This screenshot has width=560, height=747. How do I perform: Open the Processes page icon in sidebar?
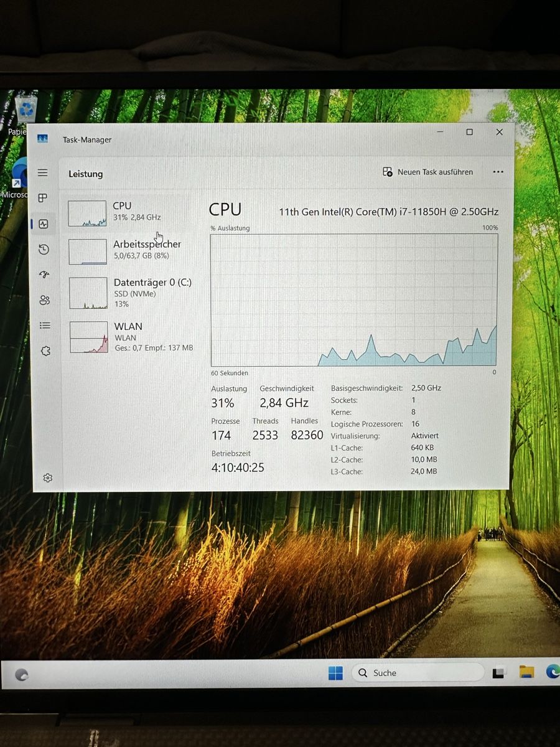(x=43, y=198)
